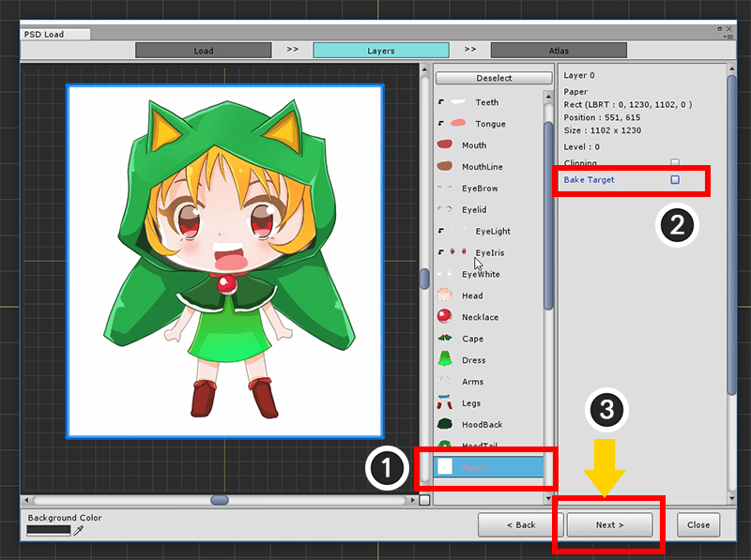Select the Cape layer icon
Screen dimensions: 751x560
point(445,339)
